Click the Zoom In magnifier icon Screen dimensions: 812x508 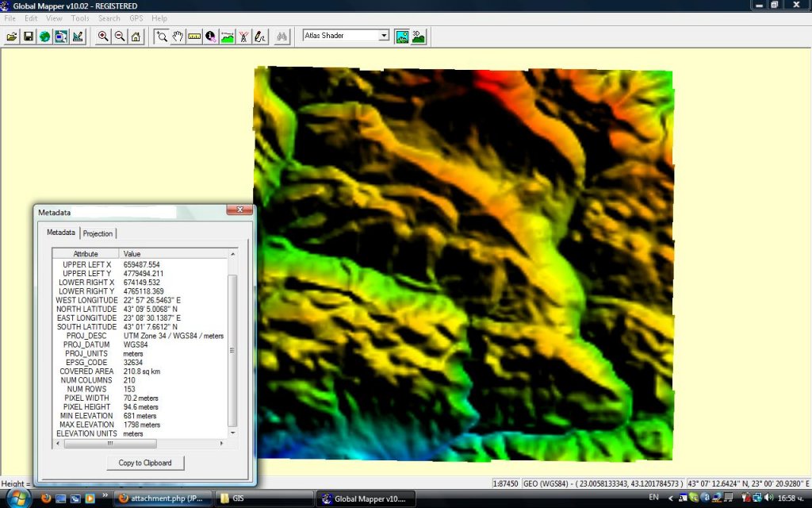click(x=103, y=37)
